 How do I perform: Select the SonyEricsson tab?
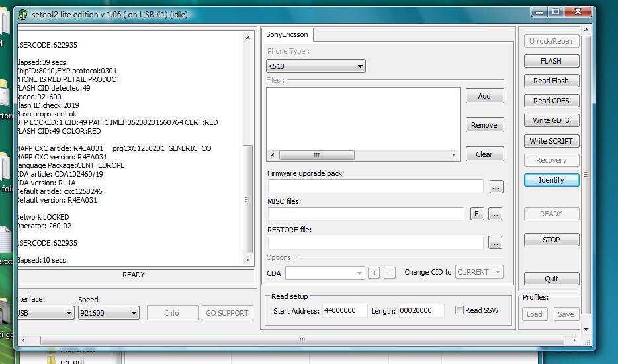pos(287,34)
